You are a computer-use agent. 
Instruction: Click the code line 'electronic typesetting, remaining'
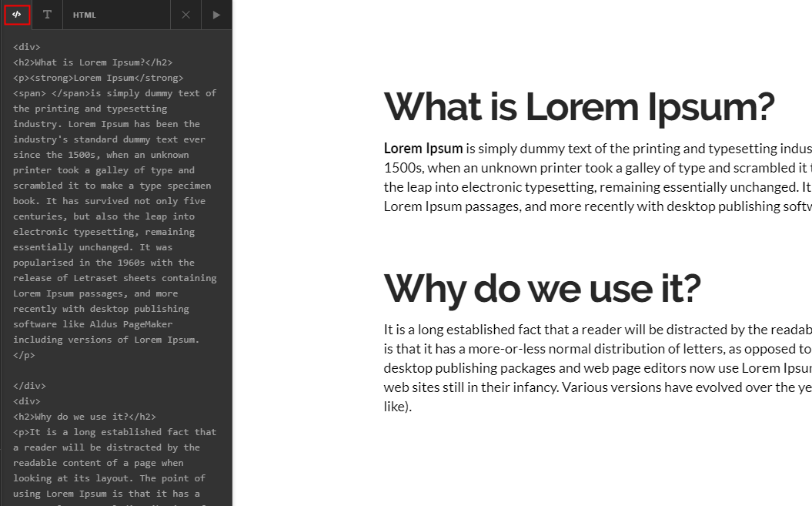[x=104, y=232]
